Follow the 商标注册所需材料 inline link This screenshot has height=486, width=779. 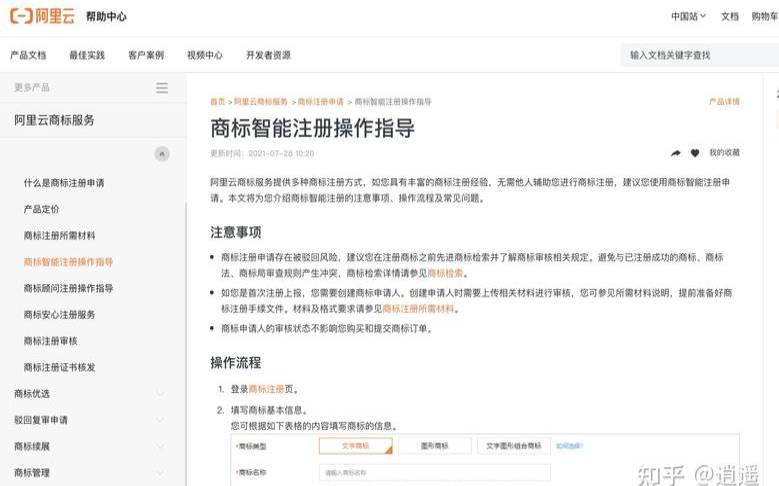point(418,309)
